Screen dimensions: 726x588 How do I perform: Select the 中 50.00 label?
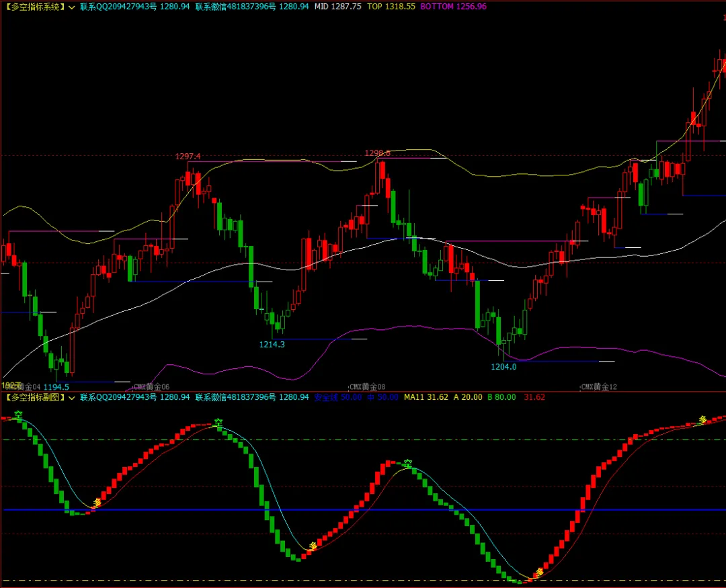pos(383,397)
